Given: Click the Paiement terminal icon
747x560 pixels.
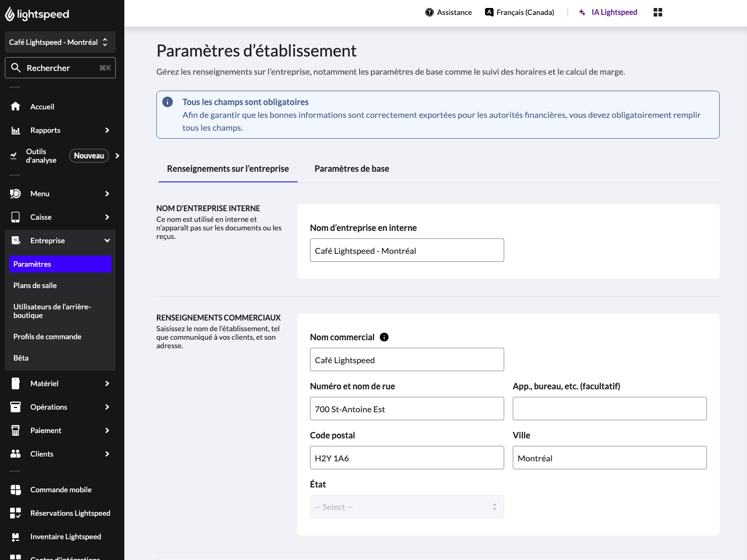Looking at the screenshot, I should pos(15,430).
